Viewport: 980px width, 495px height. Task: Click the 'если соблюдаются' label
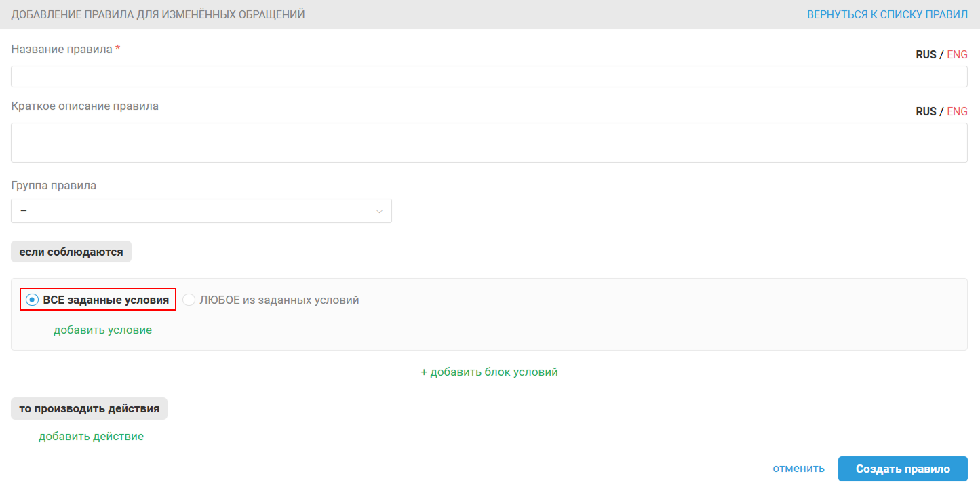pyautogui.click(x=71, y=252)
